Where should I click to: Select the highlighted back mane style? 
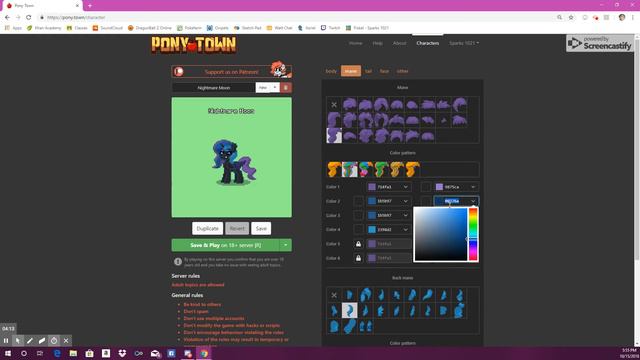349,310
